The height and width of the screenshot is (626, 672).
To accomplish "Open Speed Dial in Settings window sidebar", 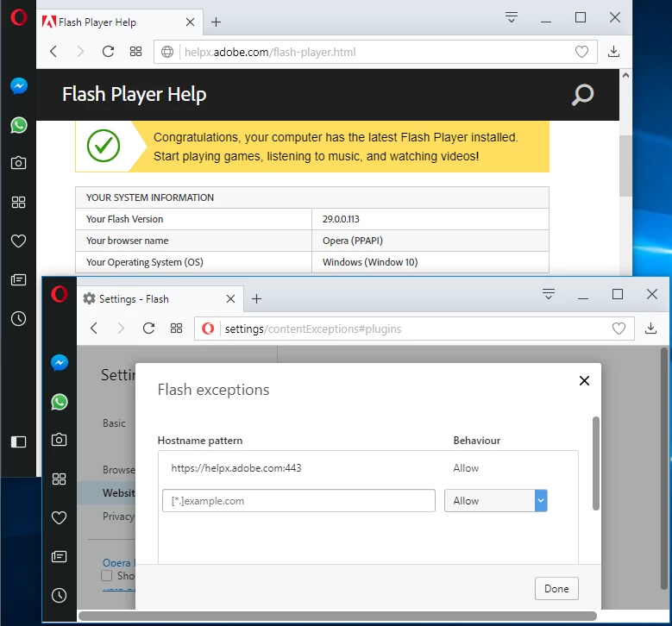I will coord(60,479).
